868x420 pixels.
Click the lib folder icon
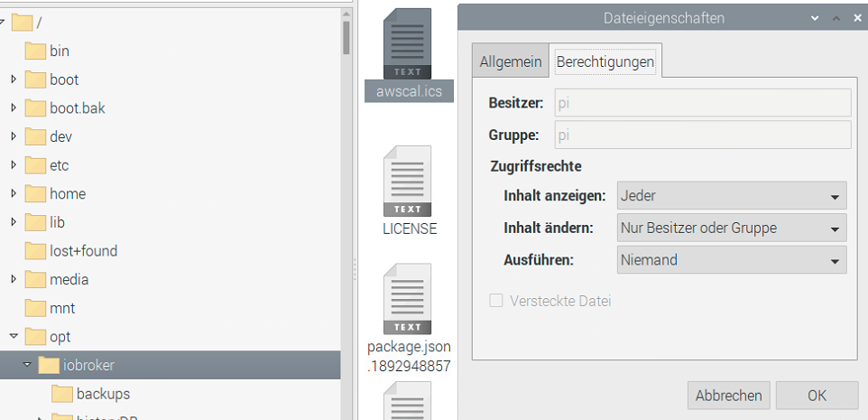point(35,222)
